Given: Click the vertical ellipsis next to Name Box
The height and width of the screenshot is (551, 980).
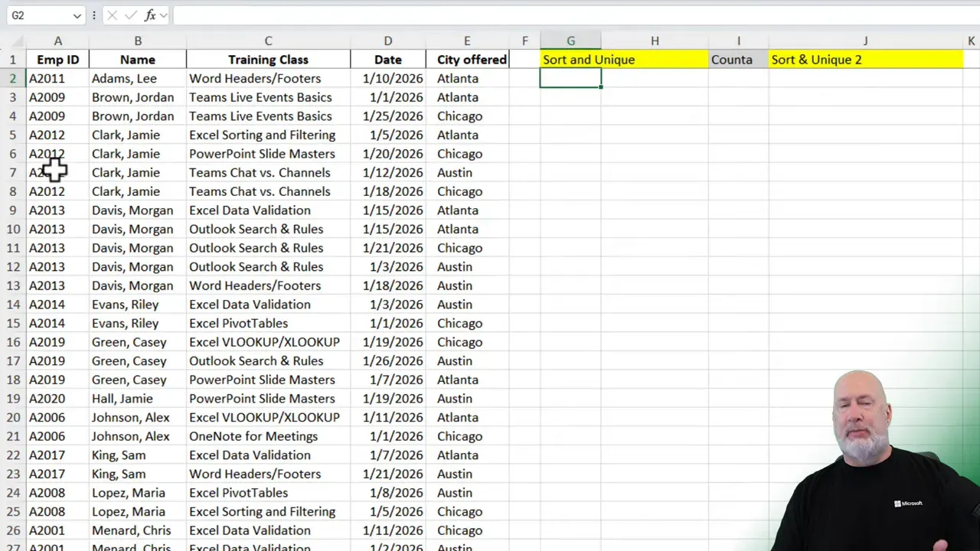Looking at the screenshot, I should pos(93,15).
